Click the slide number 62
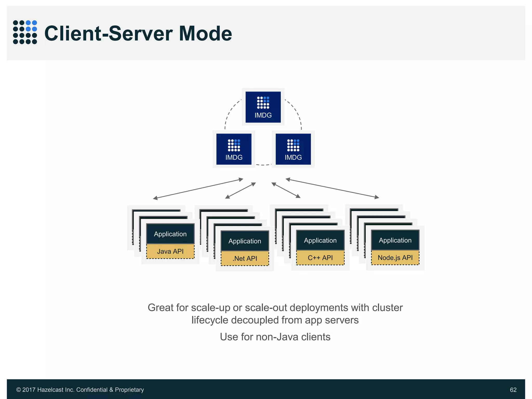Viewport: 532px width, 399px height. 513,390
